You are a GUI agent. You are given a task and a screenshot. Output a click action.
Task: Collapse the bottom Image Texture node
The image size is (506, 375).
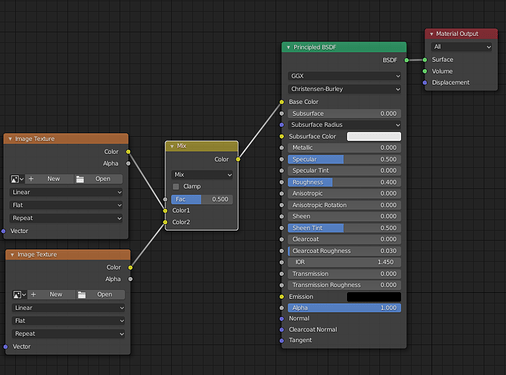(x=12, y=255)
